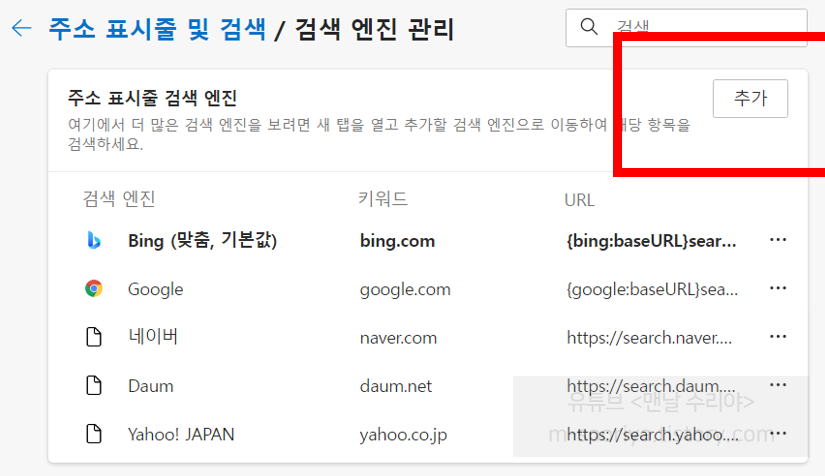825x476 pixels.
Task: Click the yahoo.co.jp keyword cell
Action: 404,435
